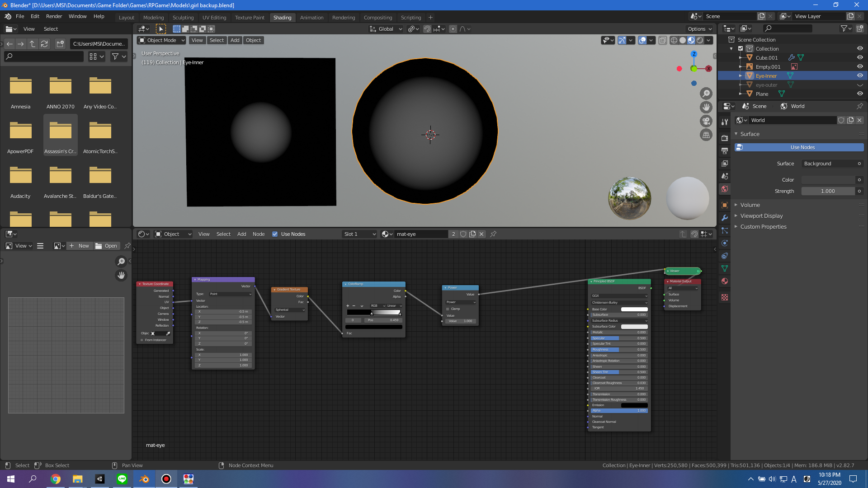
Task: Open the Object Data mesh properties tab
Action: click(x=725, y=268)
